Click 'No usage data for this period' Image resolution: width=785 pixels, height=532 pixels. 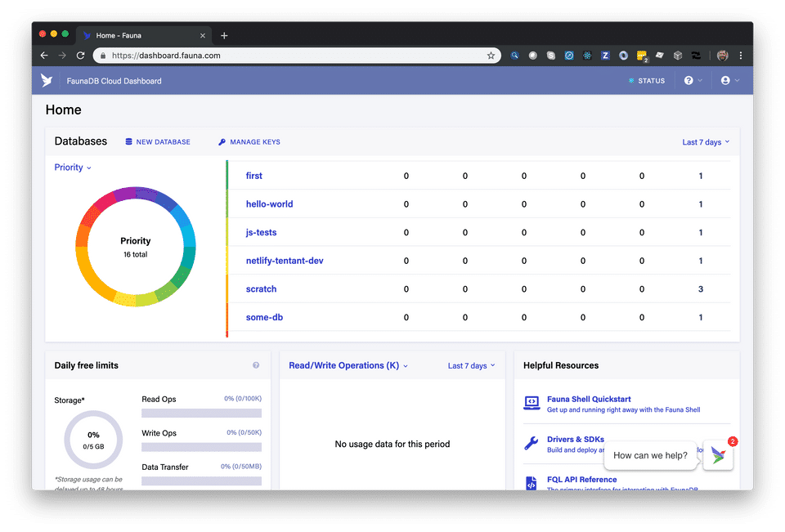click(x=392, y=444)
